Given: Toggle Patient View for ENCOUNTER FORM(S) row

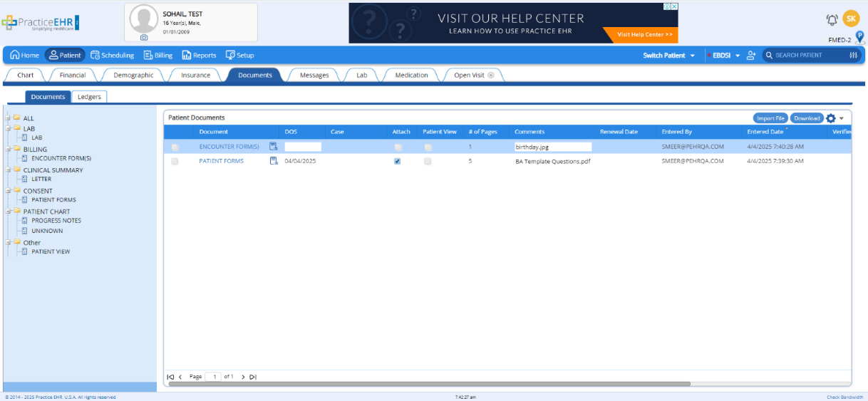Looking at the screenshot, I should (428, 147).
